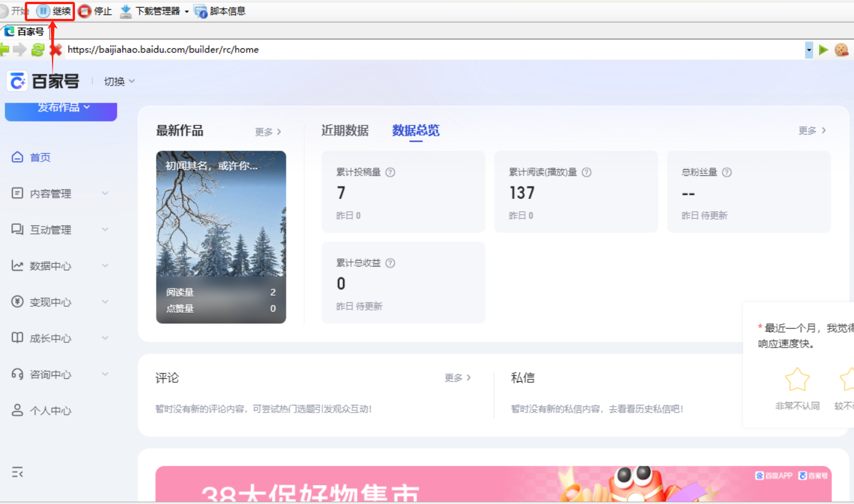Select the 非常不认同 star rating
This screenshot has height=504, width=854.
(797, 379)
